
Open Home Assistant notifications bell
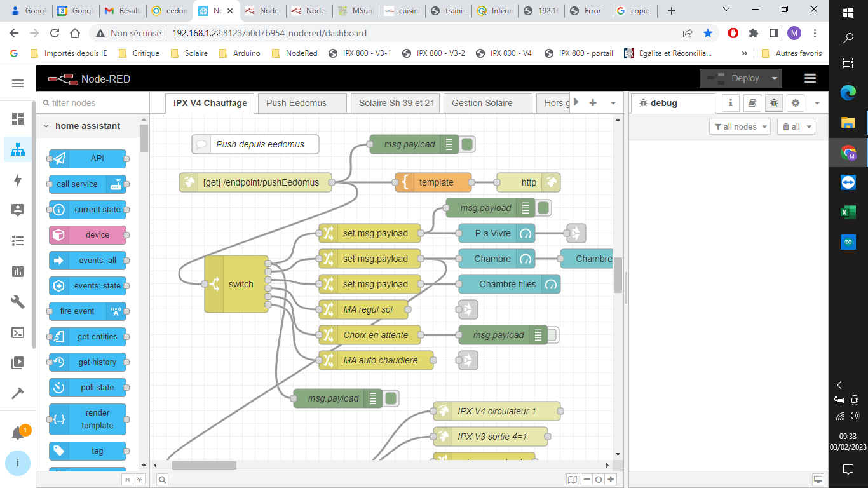(x=18, y=433)
